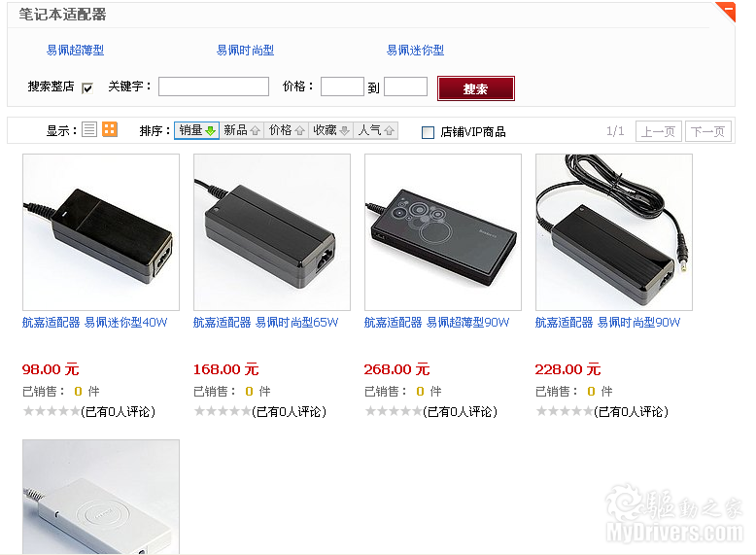
Task: Click the minimum price input box
Action: click(342, 87)
